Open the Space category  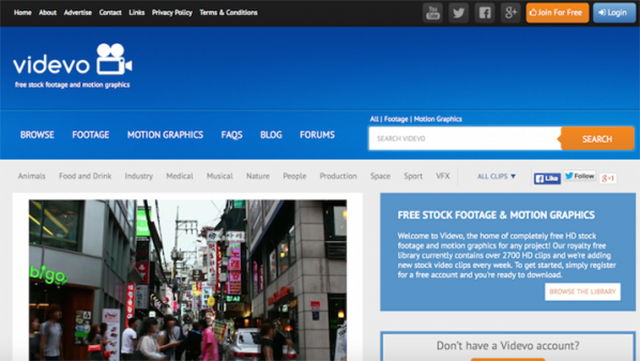pyautogui.click(x=380, y=176)
